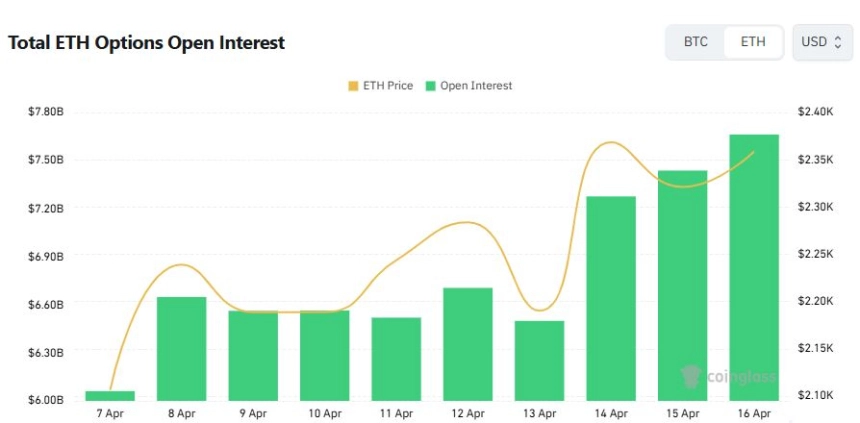The width and height of the screenshot is (860, 423).
Task: Click the coinglass watermark text
Action: (741, 377)
